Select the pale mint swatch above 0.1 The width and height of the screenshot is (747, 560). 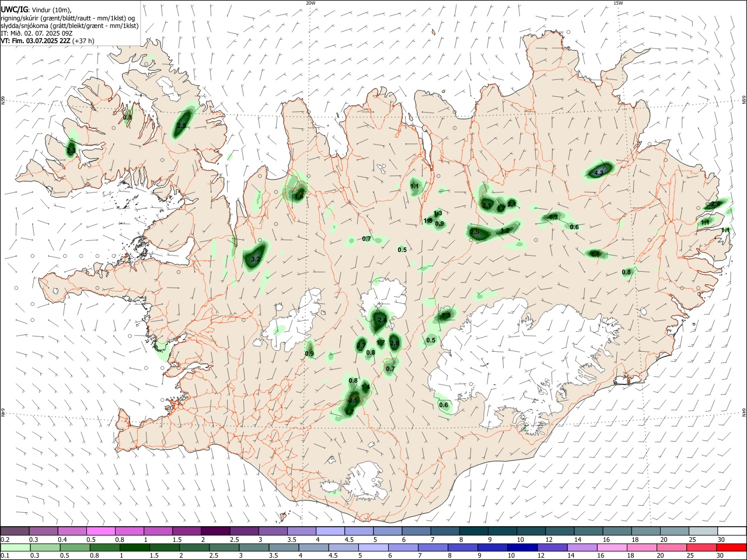click(x=15, y=547)
